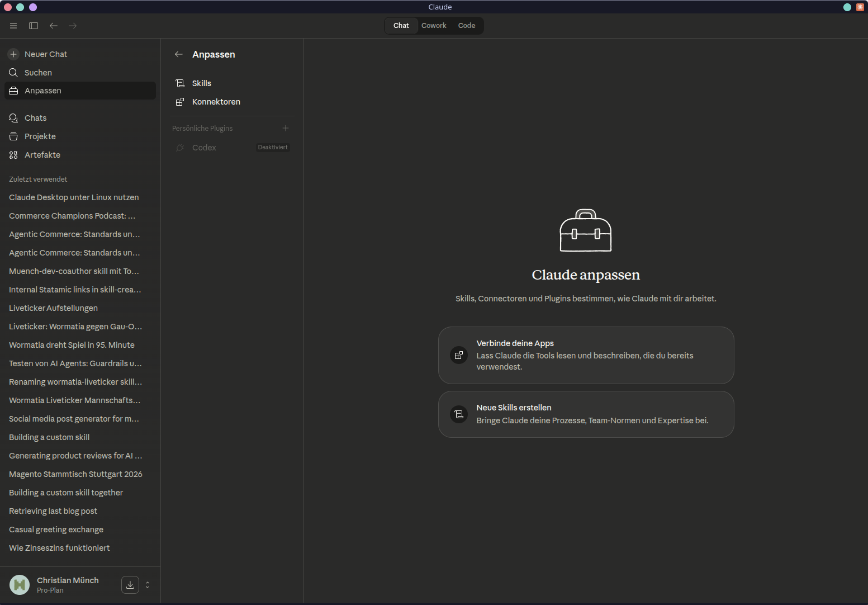868x605 pixels.
Task: Open the chat Liveticker Aufstellungen
Action: pyautogui.click(x=53, y=308)
